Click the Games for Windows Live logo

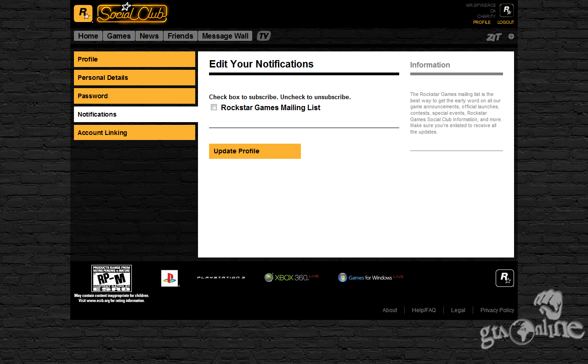(x=371, y=277)
